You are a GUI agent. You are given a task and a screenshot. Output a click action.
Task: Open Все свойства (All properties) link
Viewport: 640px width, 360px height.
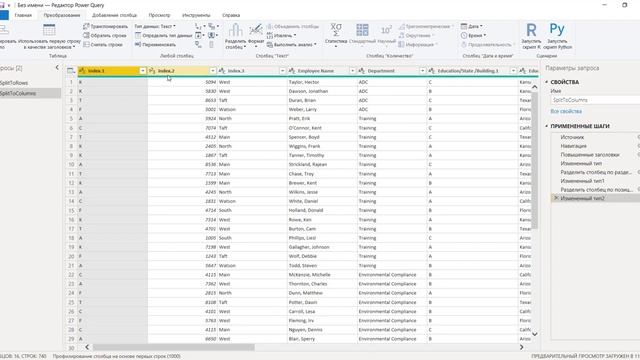click(566, 111)
